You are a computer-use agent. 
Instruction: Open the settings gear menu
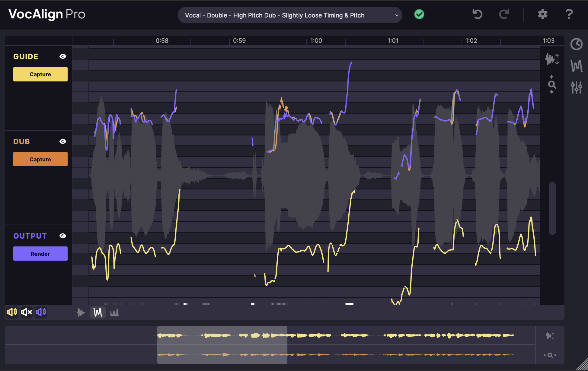point(542,14)
